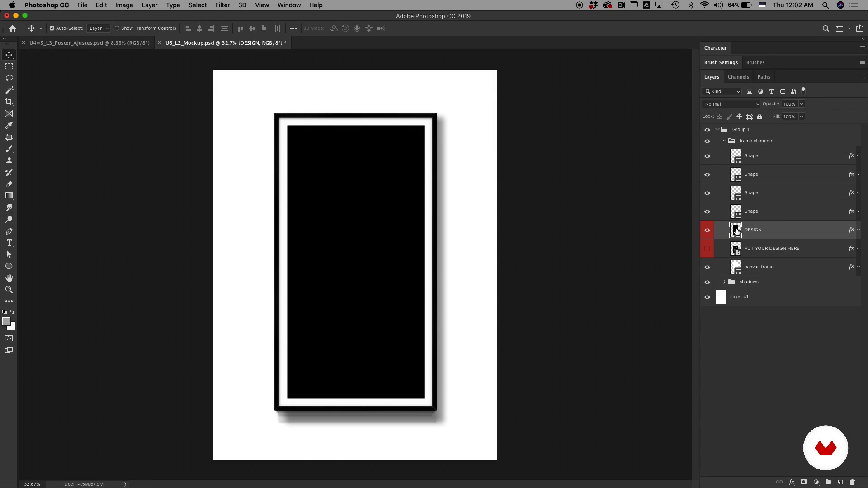The image size is (868, 488).
Task: Switch to U4=5_L3_Poster_Ajustes.psd document tab
Action: [89, 43]
